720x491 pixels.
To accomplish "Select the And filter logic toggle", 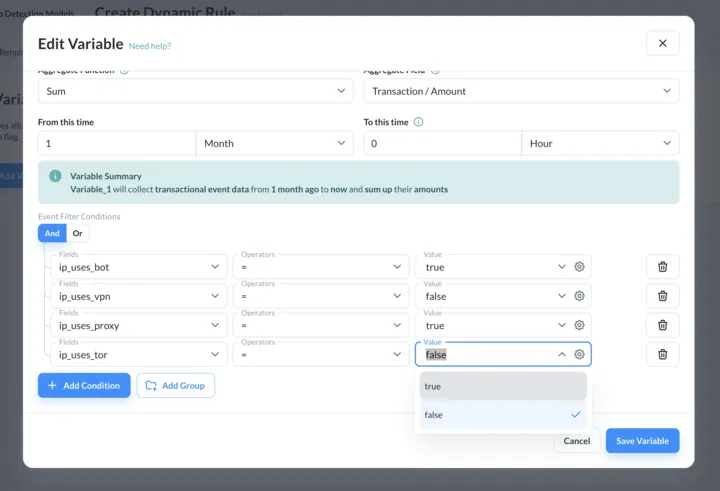I will point(52,233).
